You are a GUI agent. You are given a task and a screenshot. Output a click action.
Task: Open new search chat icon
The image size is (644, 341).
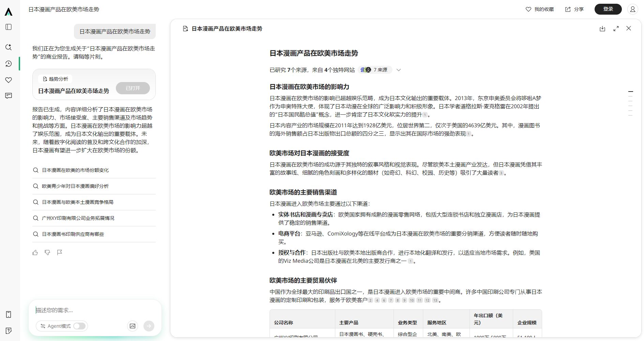9,47
